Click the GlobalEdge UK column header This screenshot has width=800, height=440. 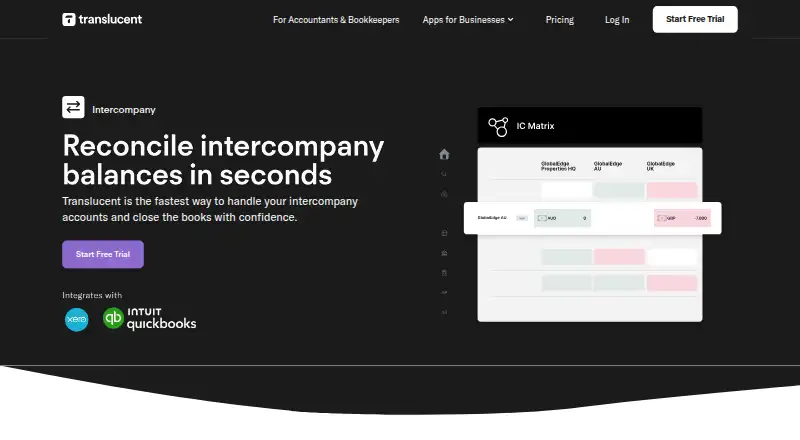[x=661, y=166]
